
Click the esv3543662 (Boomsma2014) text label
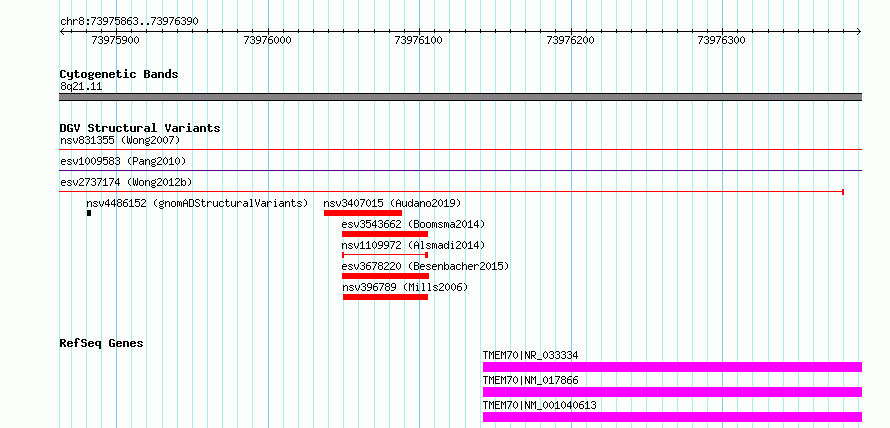[413, 224]
